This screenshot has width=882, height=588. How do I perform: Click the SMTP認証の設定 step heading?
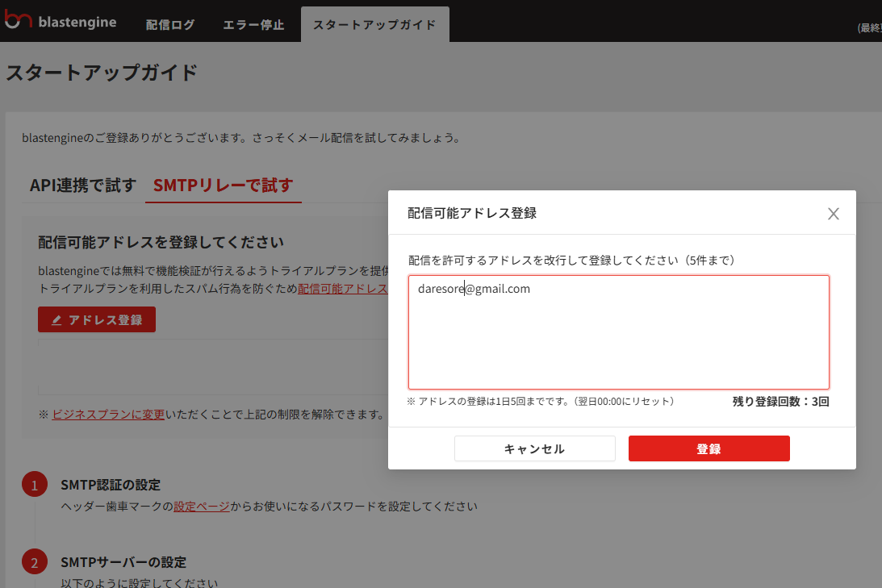(111, 485)
